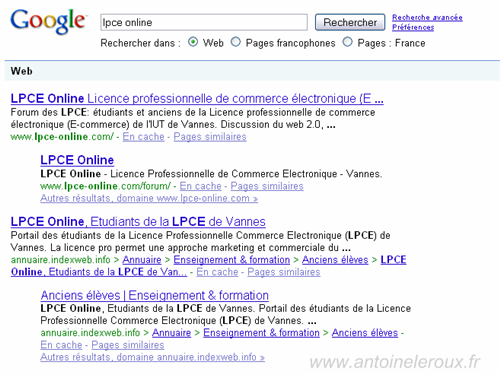Open the indented 'LPCE Online' forum result
The image size is (500, 374).
(77, 160)
